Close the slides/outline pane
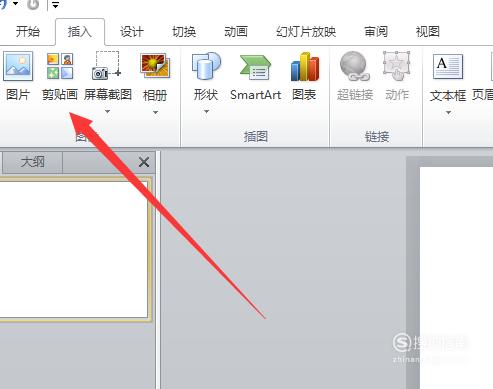The width and height of the screenshot is (493, 389). tap(144, 163)
